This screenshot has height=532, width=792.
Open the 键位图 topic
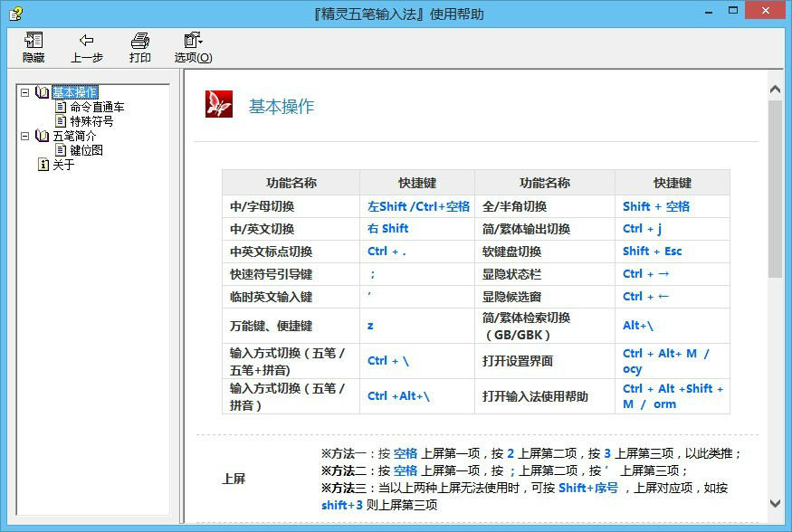(86, 150)
